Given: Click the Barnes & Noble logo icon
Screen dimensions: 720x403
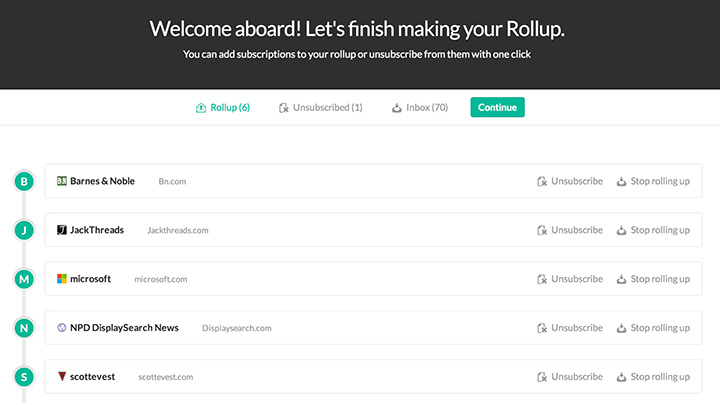Looking at the screenshot, I should [x=61, y=181].
